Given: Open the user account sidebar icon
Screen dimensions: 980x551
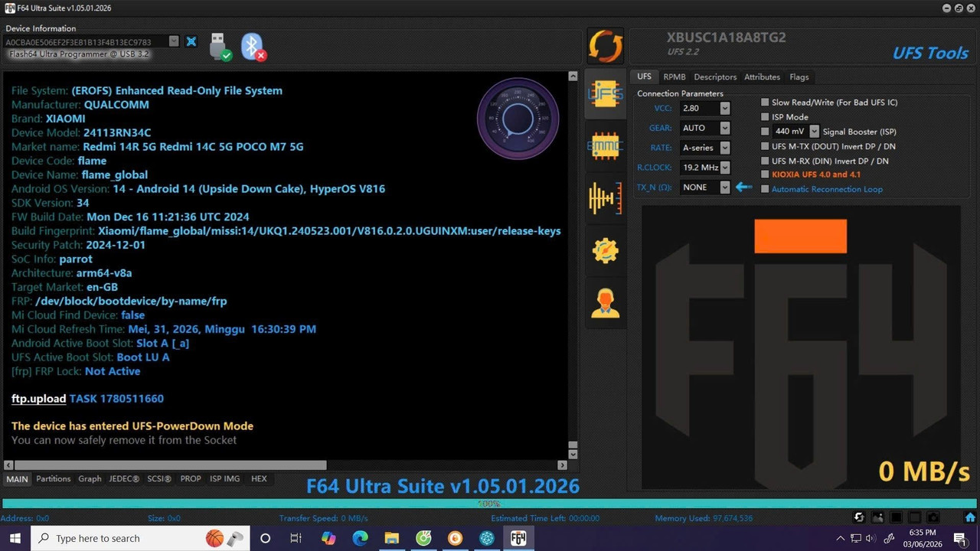Looking at the screenshot, I should click(x=605, y=303).
